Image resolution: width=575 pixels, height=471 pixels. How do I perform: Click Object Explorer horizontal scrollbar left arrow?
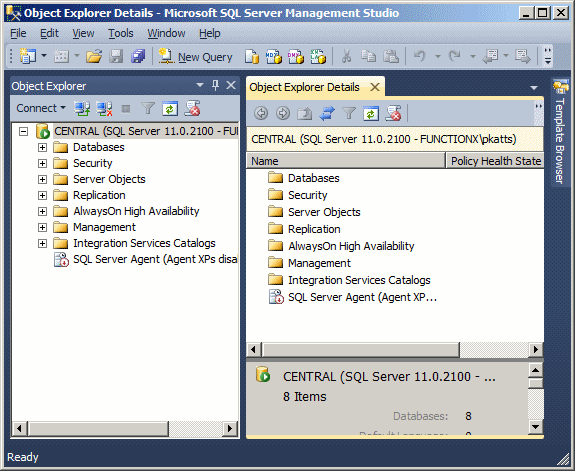(x=19, y=428)
